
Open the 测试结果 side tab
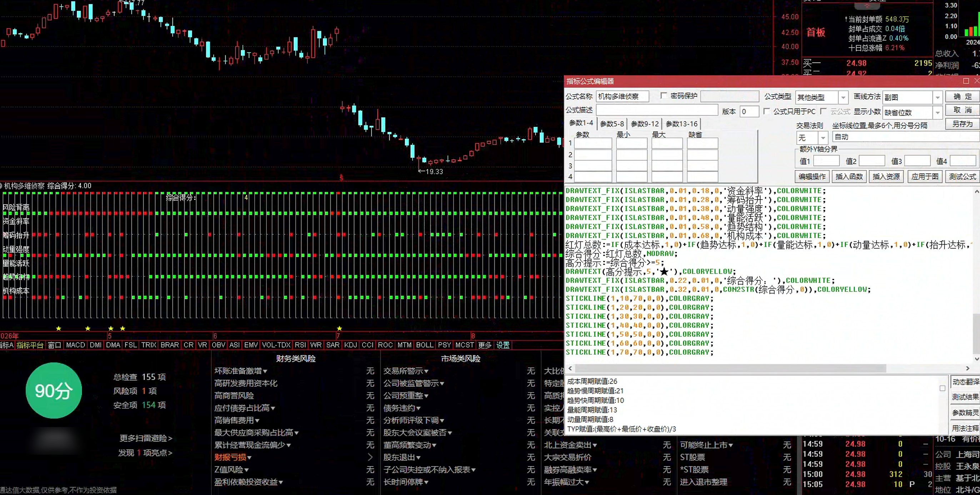pos(965,397)
